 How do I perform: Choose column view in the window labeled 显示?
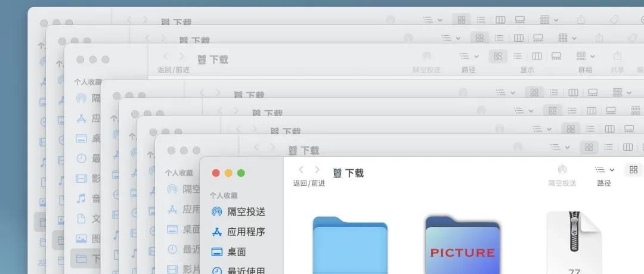point(537,56)
